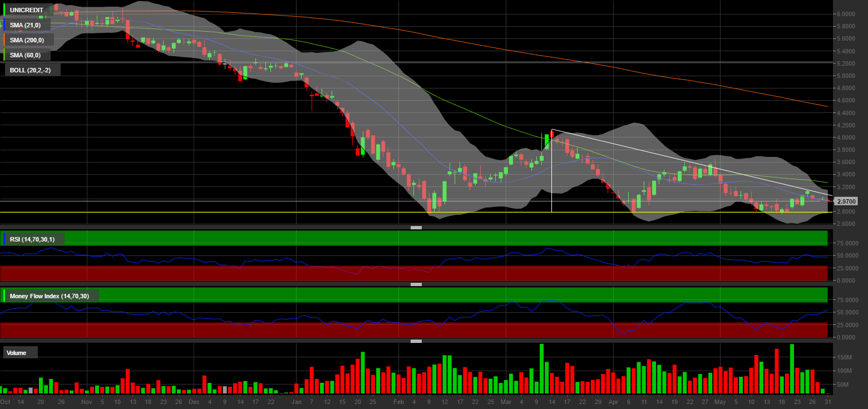Click the 5.0000 price axis label
This screenshot has width=868, height=409.
pos(845,76)
